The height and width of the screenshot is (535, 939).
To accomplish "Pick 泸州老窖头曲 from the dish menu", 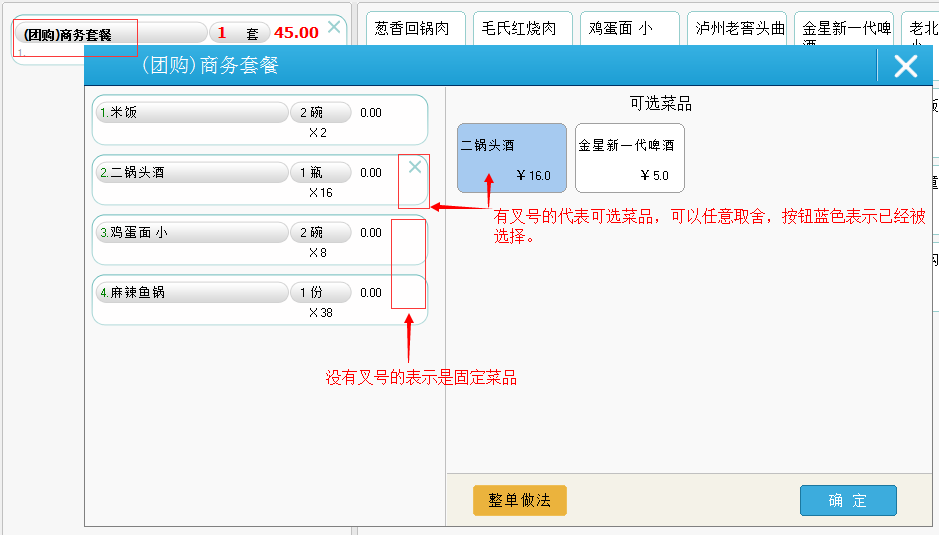I will pyautogui.click(x=740, y=29).
